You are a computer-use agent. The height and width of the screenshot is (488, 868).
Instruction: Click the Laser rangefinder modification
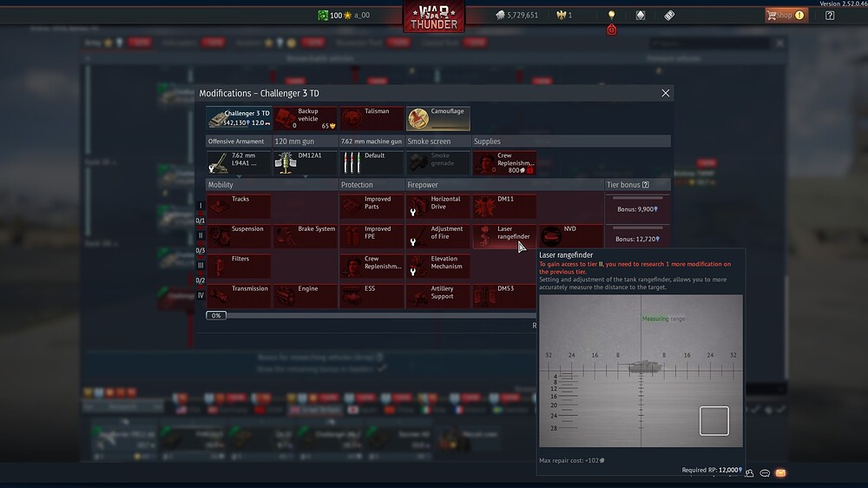(x=504, y=235)
